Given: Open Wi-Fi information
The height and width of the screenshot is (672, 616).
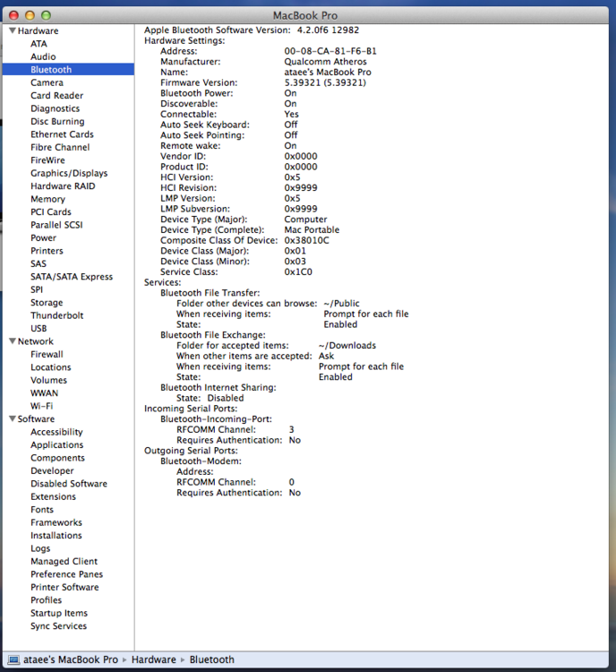Looking at the screenshot, I should (41, 406).
